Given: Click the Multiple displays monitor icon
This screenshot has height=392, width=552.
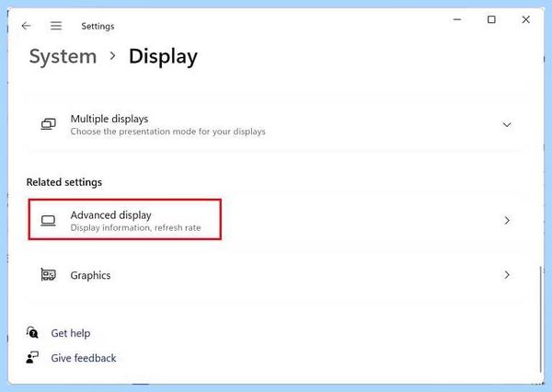Looking at the screenshot, I should [48, 124].
